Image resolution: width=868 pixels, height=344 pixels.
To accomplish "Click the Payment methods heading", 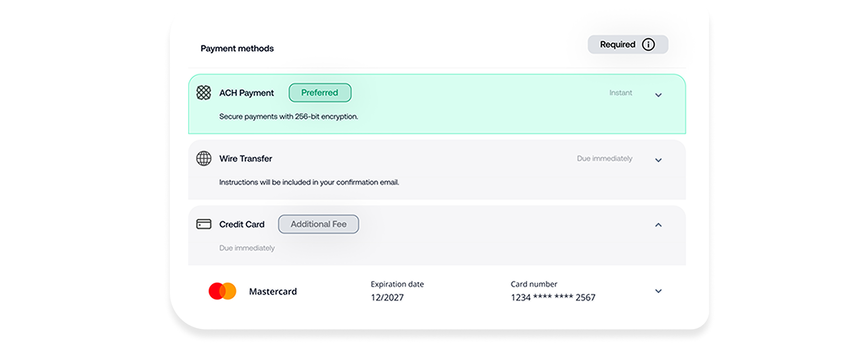I will [x=237, y=48].
